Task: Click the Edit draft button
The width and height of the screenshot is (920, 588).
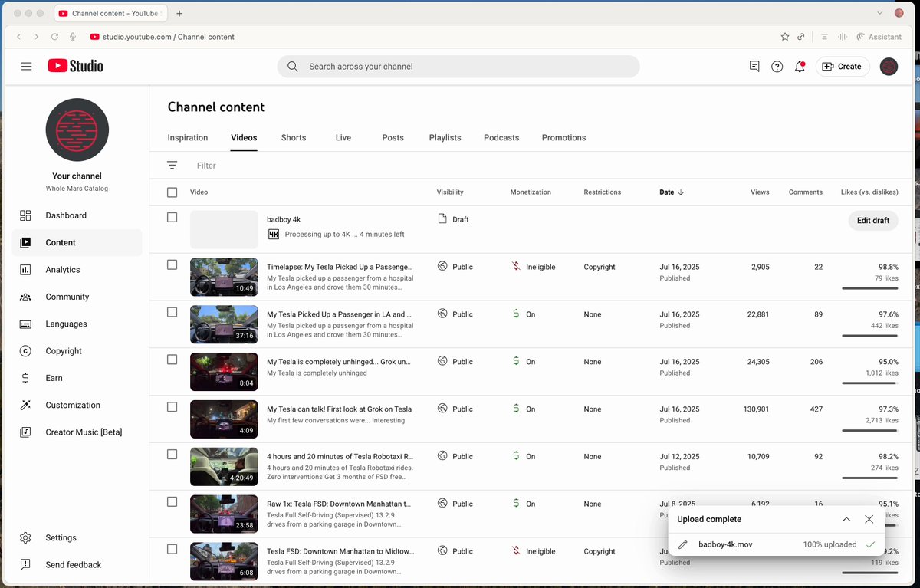Action: coord(873,220)
